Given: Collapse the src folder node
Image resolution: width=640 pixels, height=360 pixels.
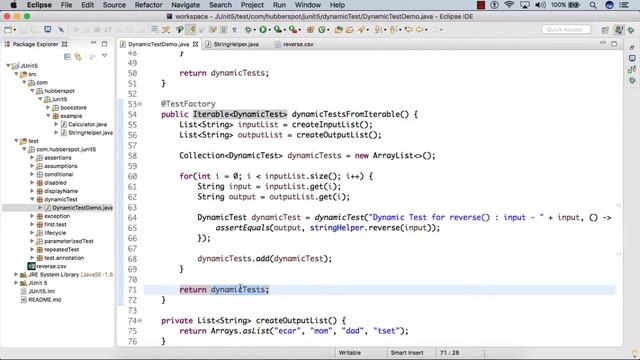Looking at the screenshot, I should click(x=16, y=74).
